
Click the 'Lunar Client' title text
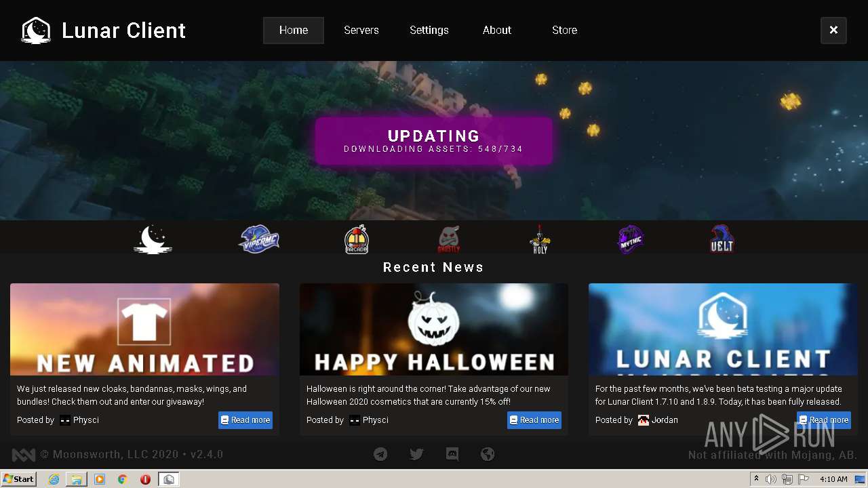point(123,30)
